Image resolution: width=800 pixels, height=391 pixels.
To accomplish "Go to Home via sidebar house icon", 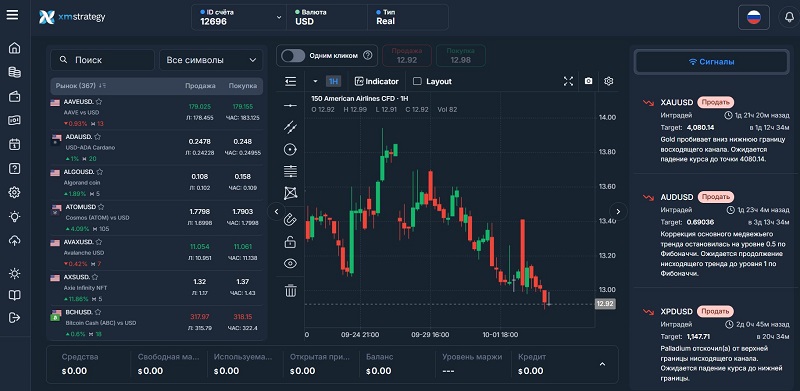I will (x=15, y=48).
